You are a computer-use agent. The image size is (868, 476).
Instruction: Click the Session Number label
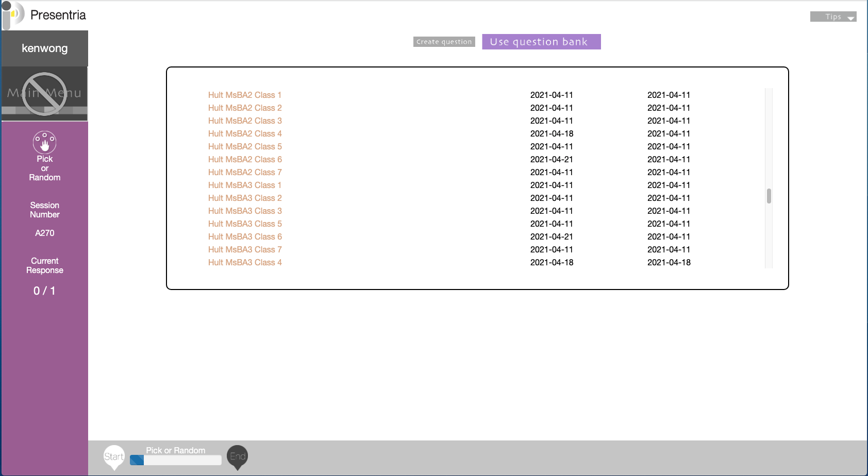click(45, 210)
